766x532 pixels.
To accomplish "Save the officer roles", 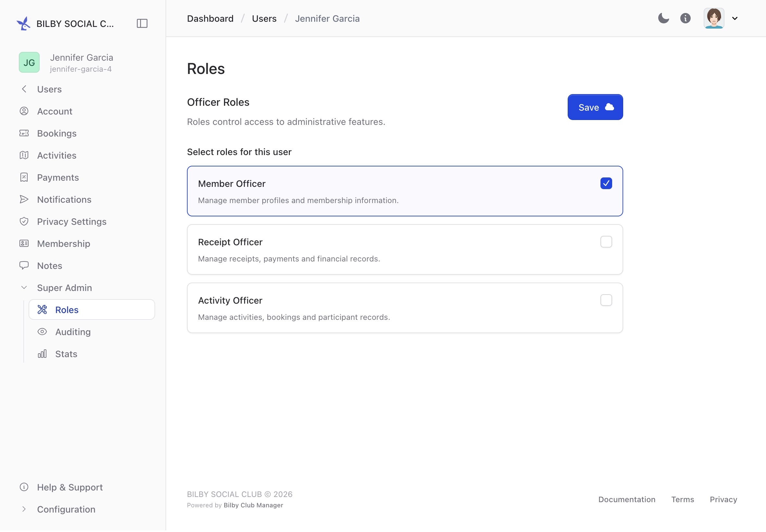I will pyautogui.click(x=595, y=107).
